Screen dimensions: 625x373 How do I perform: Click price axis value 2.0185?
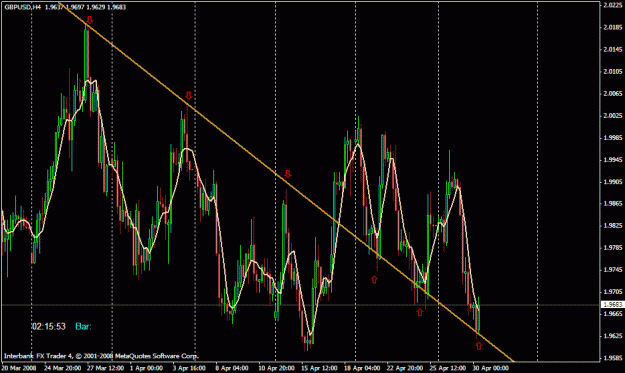pyautogui.click(x=613, y=27)
